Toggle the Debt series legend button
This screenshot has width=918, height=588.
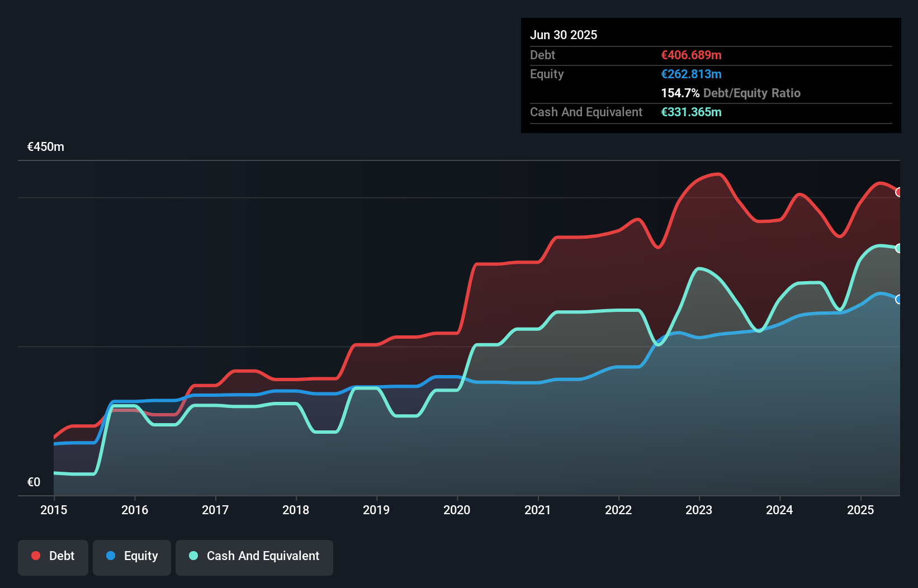53,557
